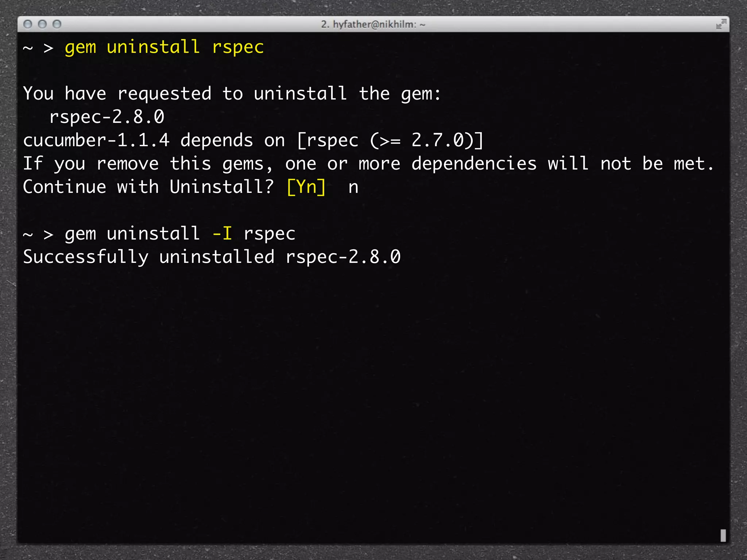
Task: Click 'If you remove this gems' warning line
Action: [x=368, y=164]
